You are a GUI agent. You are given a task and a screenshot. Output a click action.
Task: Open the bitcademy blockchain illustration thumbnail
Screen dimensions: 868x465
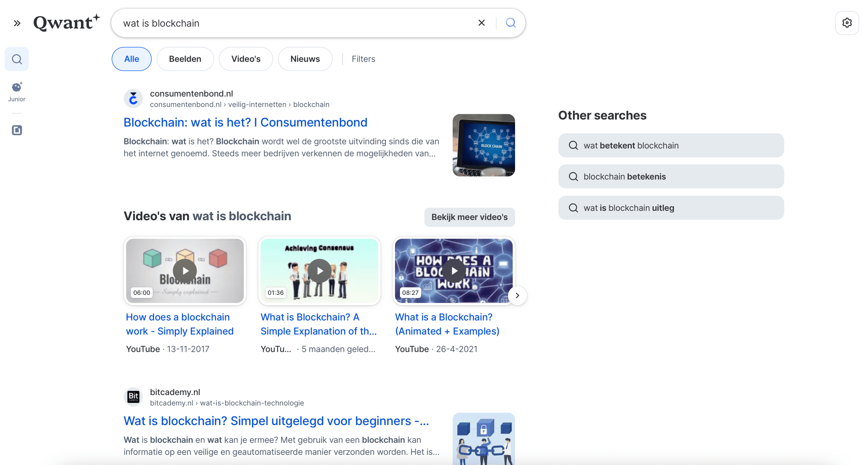click(484, 439)
